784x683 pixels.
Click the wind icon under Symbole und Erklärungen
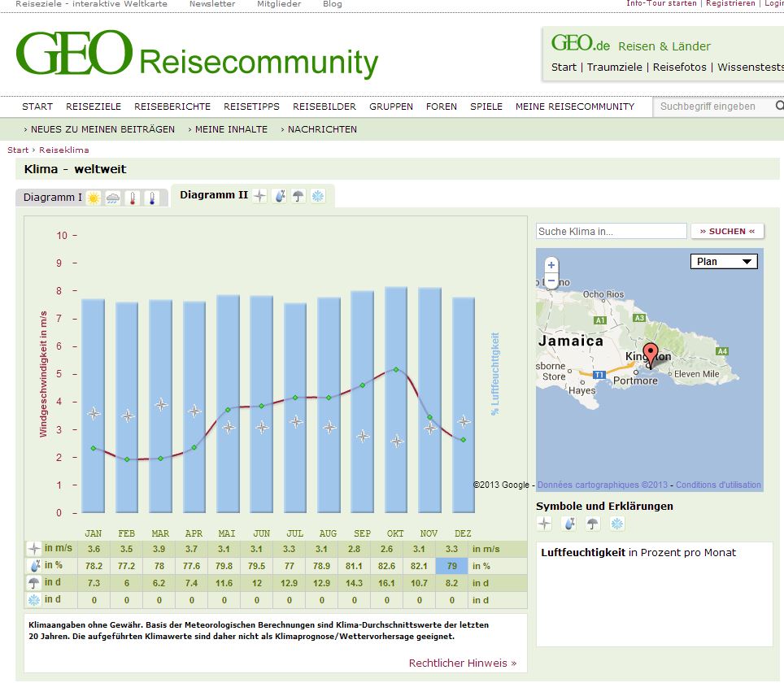tap(544, 524)
